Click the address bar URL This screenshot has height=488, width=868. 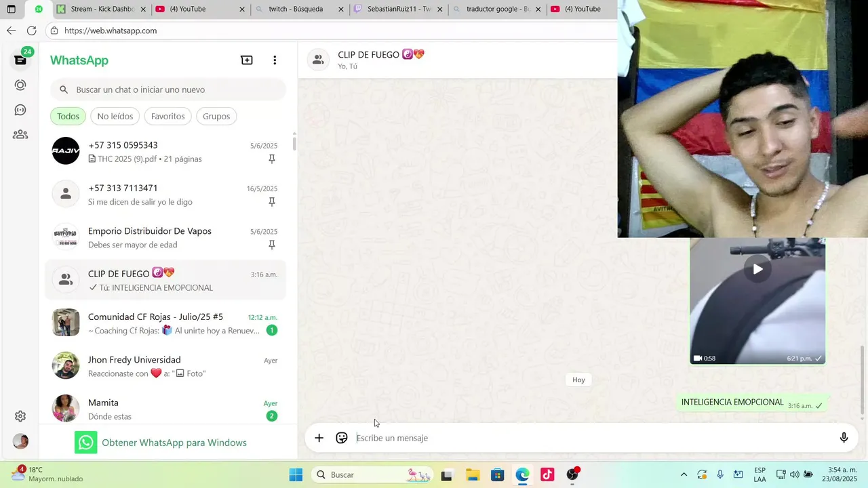(x=111, y=30)
